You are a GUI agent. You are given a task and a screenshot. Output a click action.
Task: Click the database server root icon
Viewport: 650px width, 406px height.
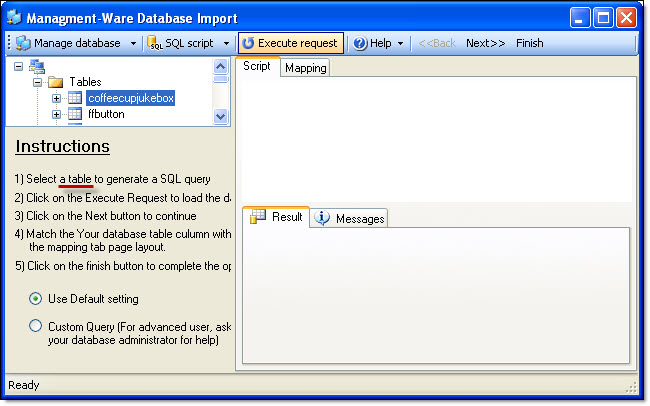point(36,66)
